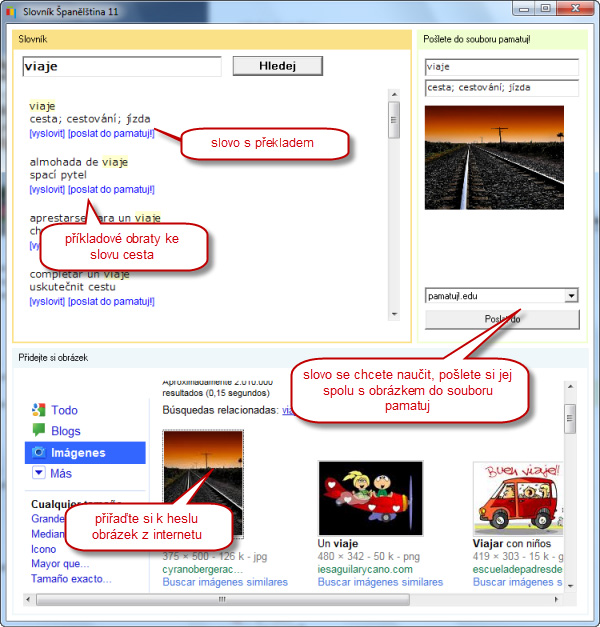Viewport: 600px width, 627px height.
Task: Click scroll-down arrow of dictionary results list
Action: pyautogui.click(x=394, y=314)
